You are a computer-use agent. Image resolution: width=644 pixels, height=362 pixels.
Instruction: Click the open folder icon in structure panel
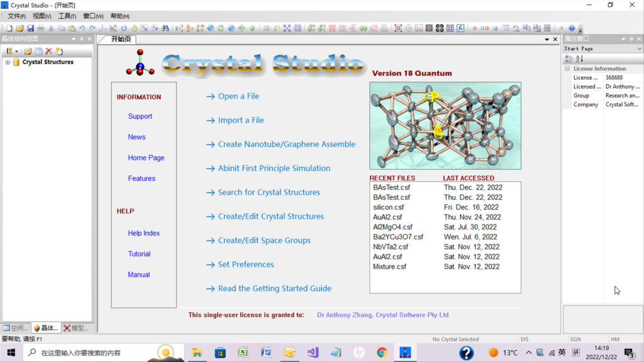[28, 51]
